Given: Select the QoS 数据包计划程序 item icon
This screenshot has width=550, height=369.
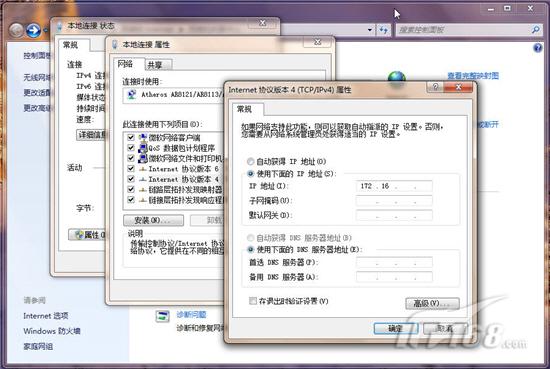Looking at the screenshot, I should coord(142,148).
